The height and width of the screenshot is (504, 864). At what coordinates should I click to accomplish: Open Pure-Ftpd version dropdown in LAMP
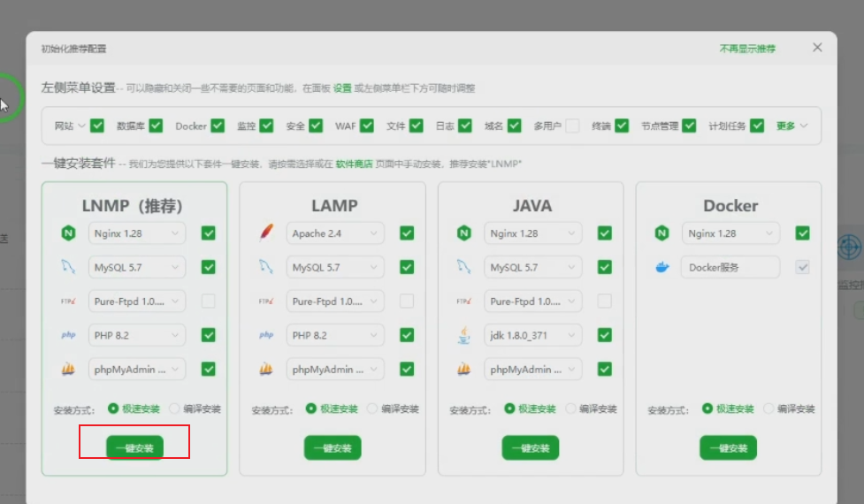coord(335,302)
